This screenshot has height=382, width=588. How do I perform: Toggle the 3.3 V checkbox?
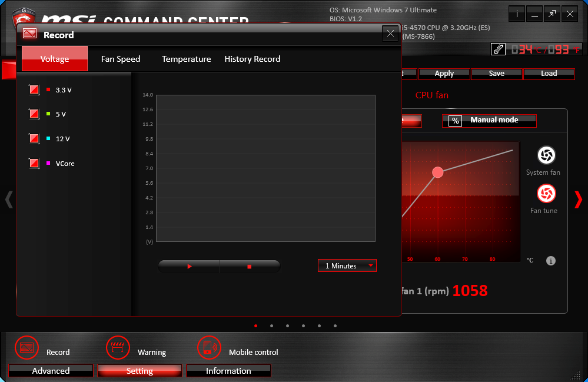click(x=34, y=89)
